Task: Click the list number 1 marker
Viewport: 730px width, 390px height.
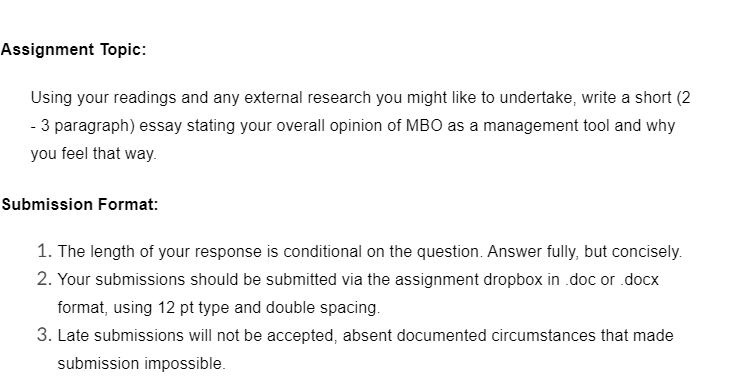Action: 44,251
